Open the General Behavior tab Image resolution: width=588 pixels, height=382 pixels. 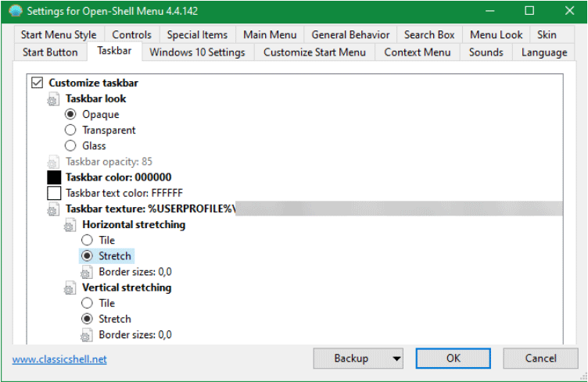(x=350, y=35)
